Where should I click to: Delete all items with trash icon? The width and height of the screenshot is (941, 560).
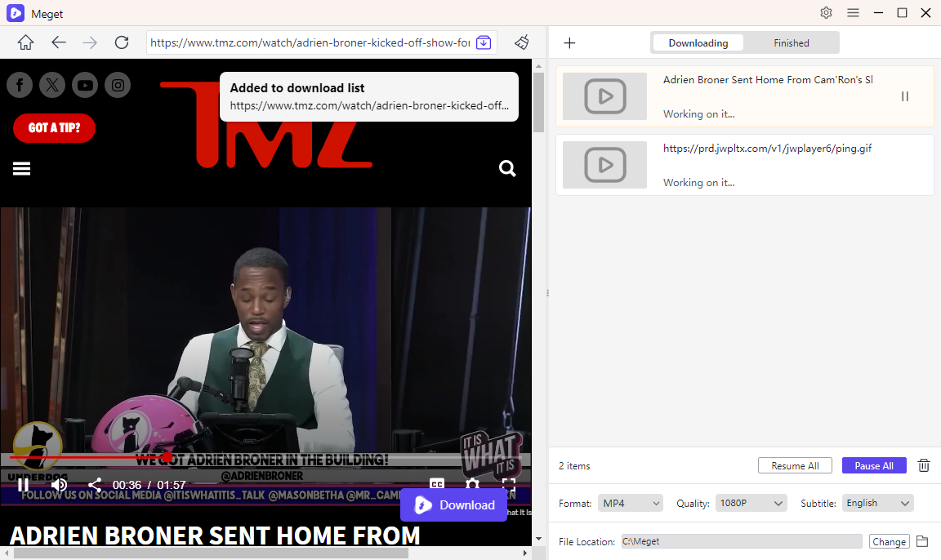coord(924,465)
